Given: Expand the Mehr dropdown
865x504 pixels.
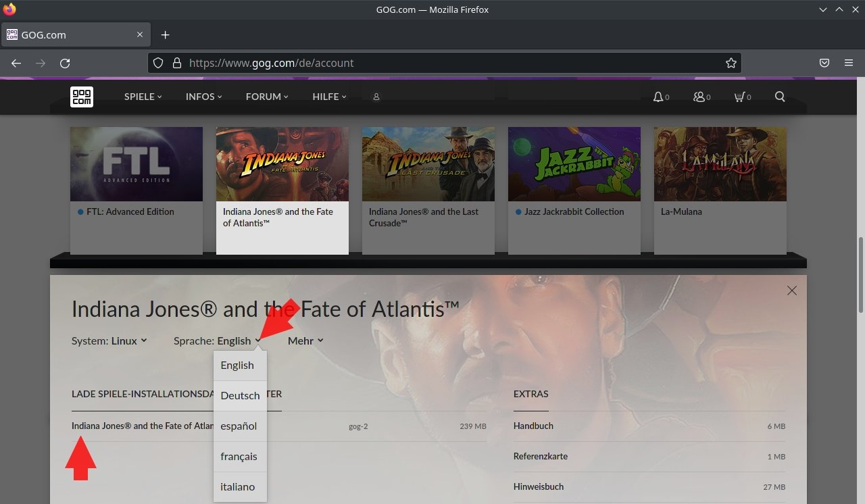Looking at the screenshot, I should tap(305, 341).
